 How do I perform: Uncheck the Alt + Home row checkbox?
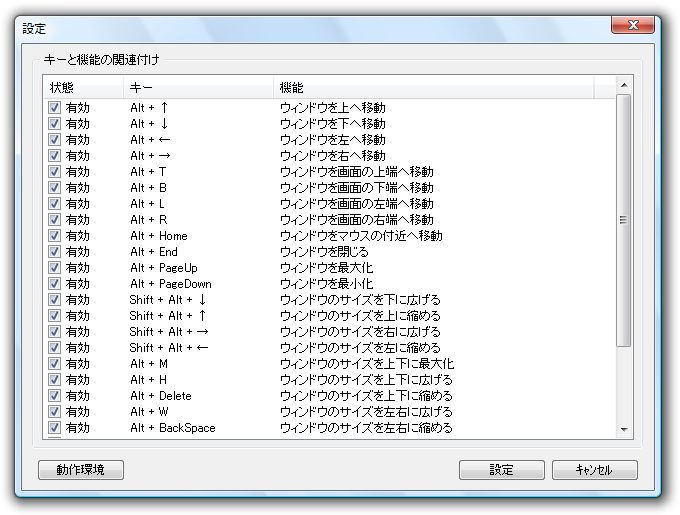(54, 236)
